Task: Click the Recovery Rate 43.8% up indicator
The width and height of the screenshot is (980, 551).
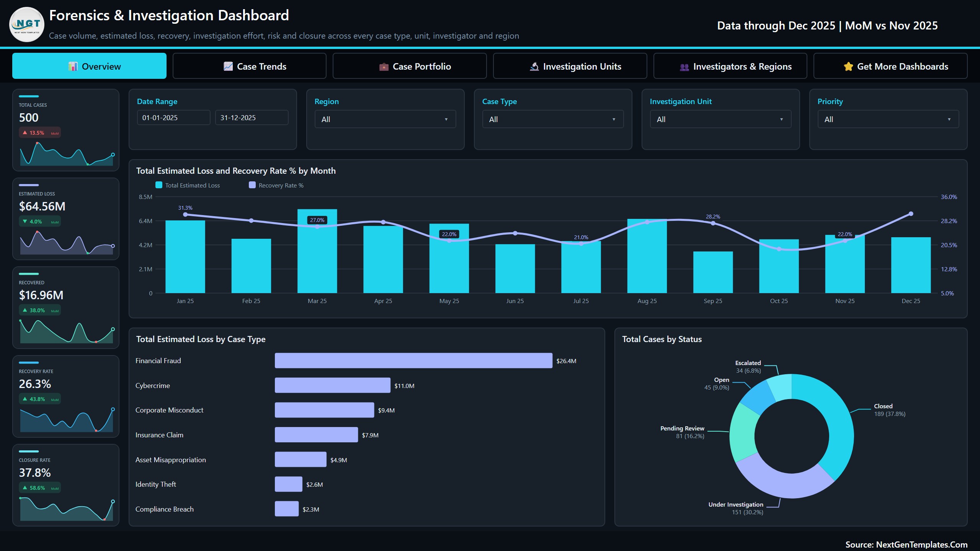Action: coord(40,399)
